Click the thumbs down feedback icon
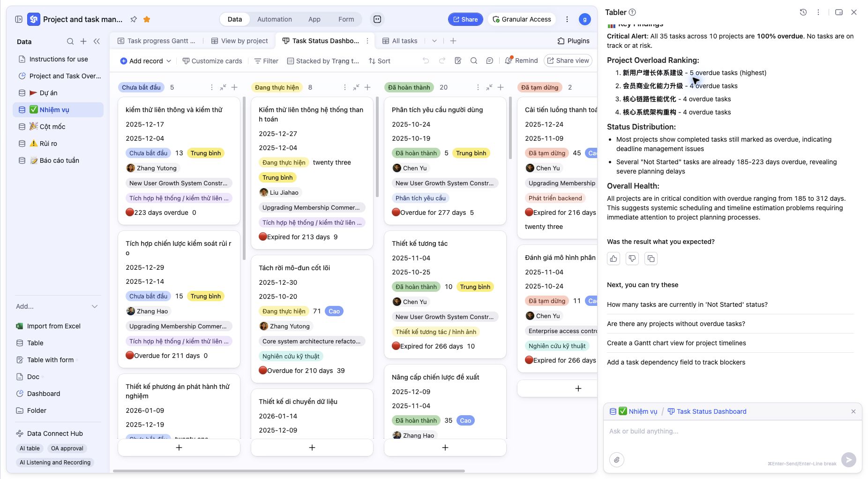The width and height of the screenshot is (868, 479). tap(632, 259)
